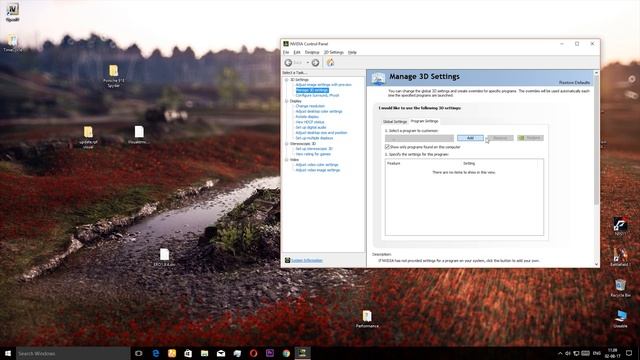
Task: Click the Manage 3D Settings header icon
Action: (x=378, y=78)
